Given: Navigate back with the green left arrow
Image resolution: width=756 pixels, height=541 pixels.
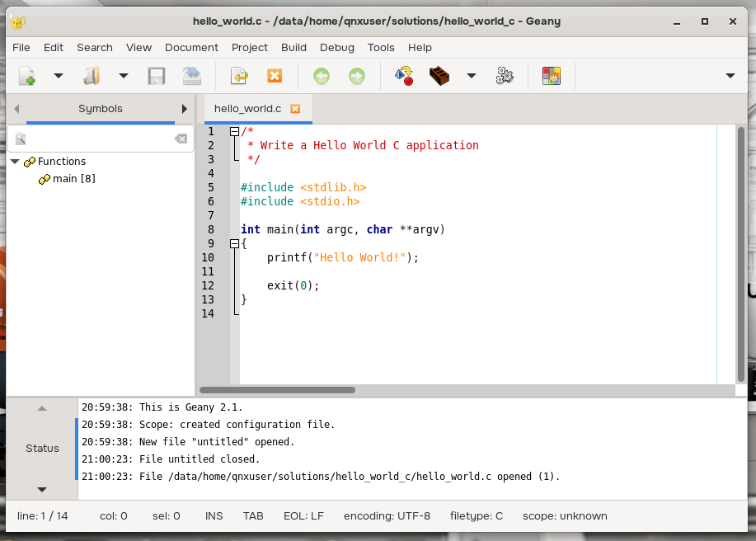Looking at the screenshot, I should [x=322, y=77].
